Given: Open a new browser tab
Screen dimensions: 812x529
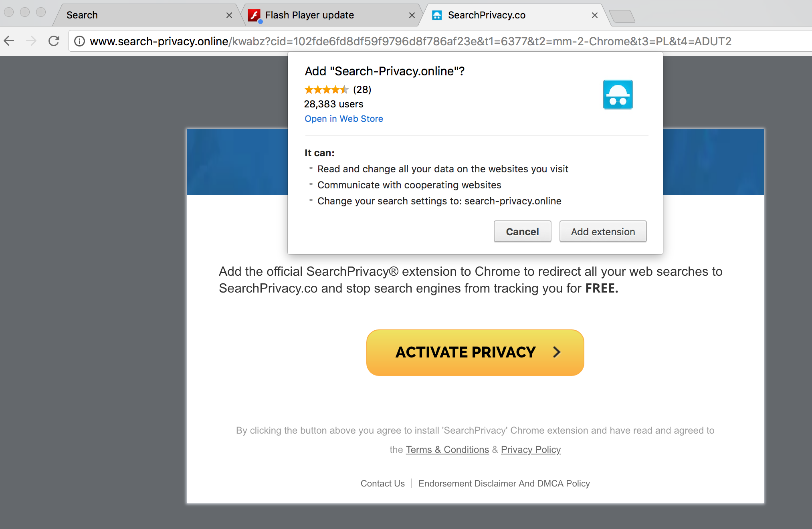Looking at the screenshot, I should point(622,16).
